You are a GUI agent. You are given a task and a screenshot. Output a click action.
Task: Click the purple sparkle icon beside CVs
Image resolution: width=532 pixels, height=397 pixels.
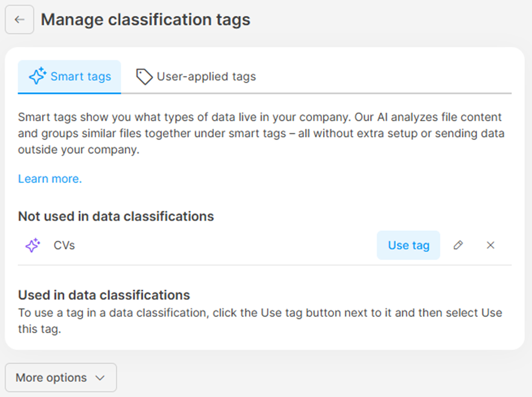pos(33,245)
